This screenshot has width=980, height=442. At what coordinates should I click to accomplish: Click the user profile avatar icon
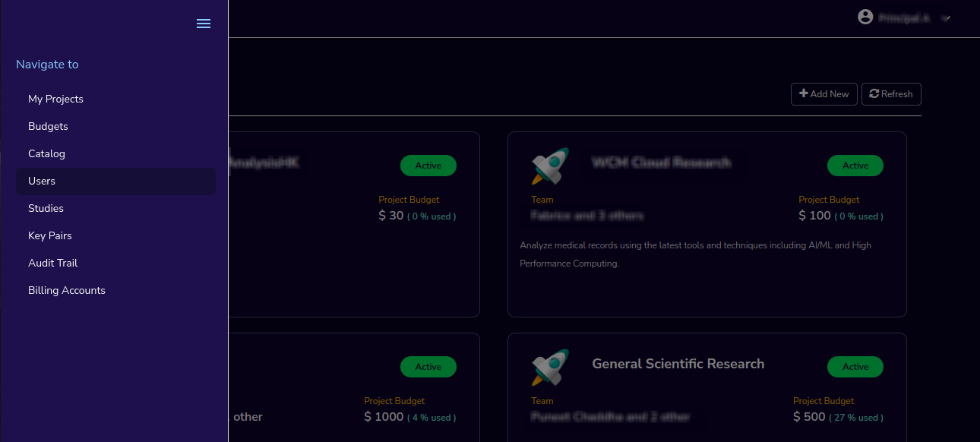pos(865,17)
